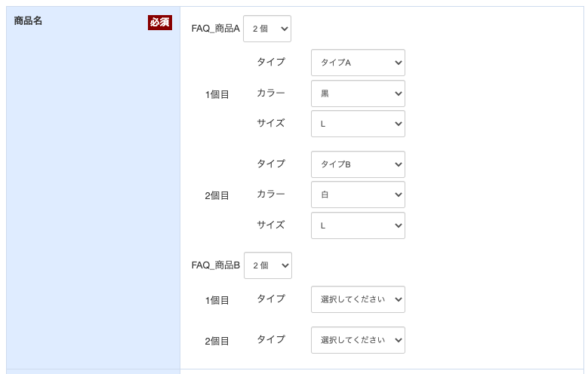This screenshot has width=588, height=374.
Task: Click the FAQ_商品A label text
Action: pos(215,29)
